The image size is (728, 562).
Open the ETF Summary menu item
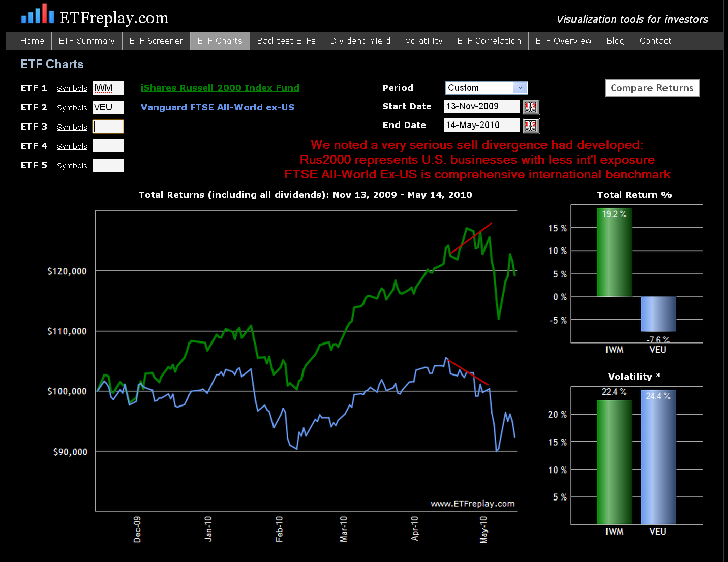(x=87, y=41)
